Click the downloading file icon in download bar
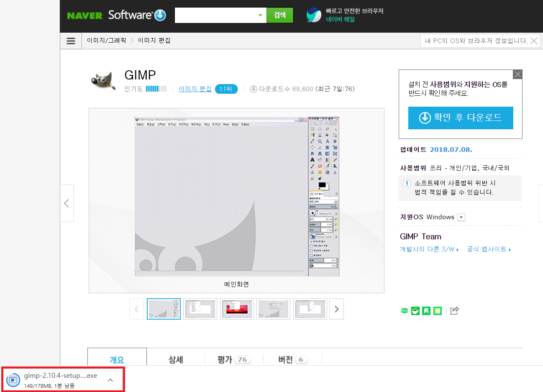 click(13, 379)
